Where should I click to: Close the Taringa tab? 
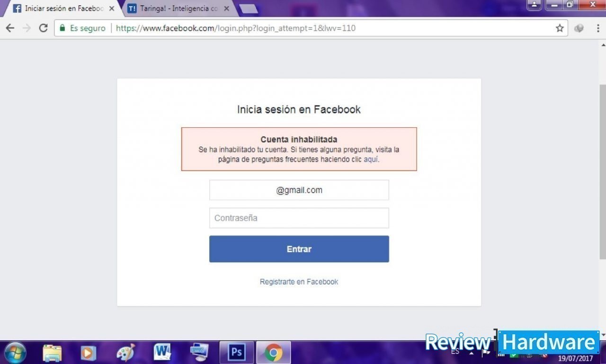click(226, 9)
